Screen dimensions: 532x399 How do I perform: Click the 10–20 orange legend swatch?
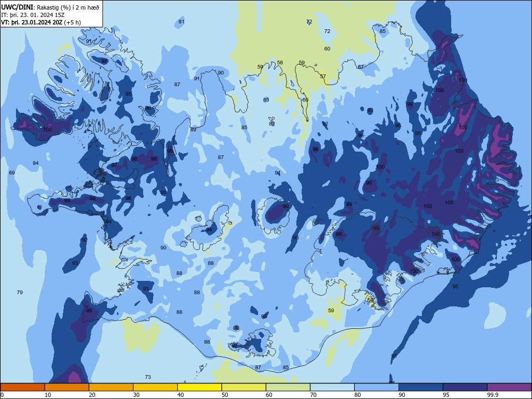[67, 387]
